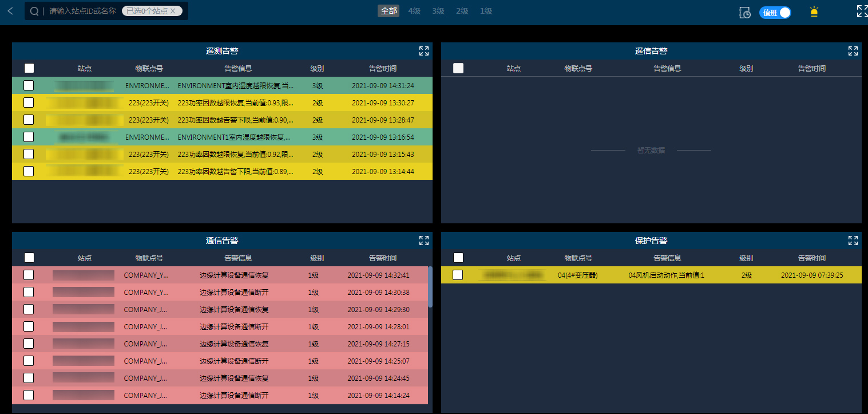Click 告警时间 column header in 保护告警

click(x=811, y=258)
